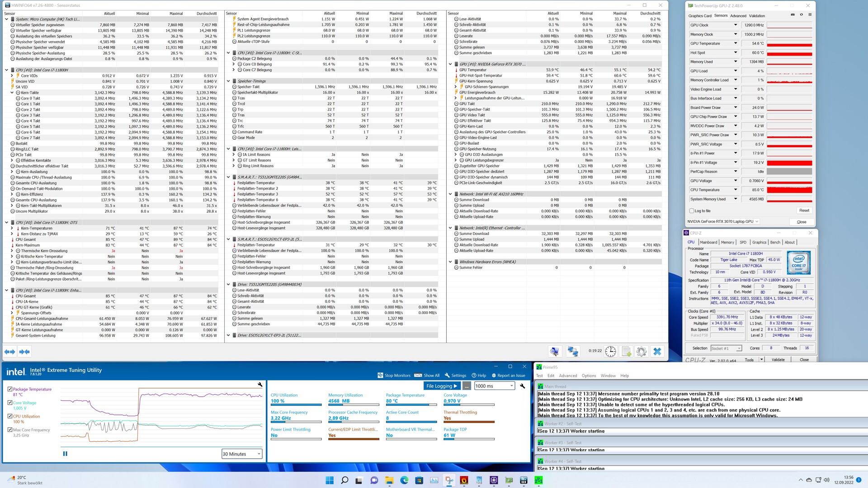Image resolution: width=868 pixels, height=488 pixels.
Task: Click the left-right expand arrows icon
Action: [x=10, y=352]
